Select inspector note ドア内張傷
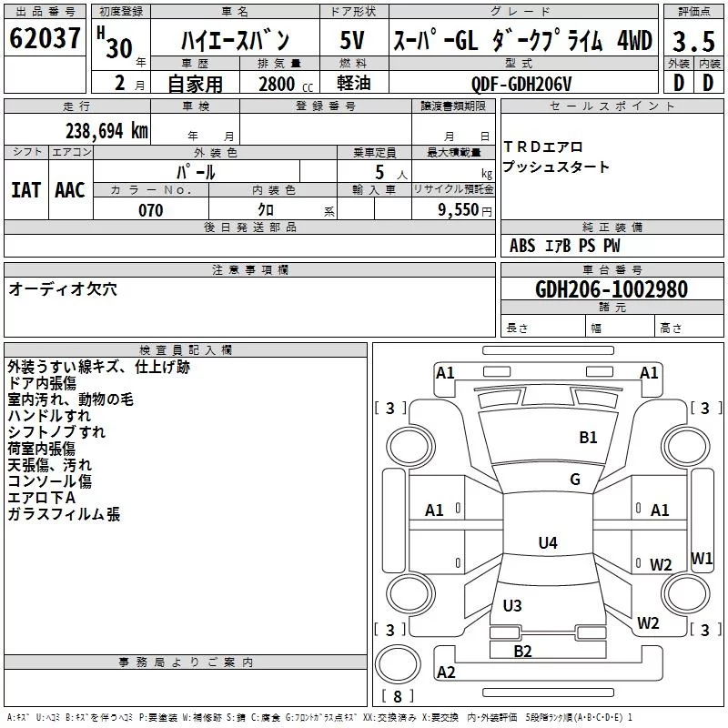 tap(42, 383)
